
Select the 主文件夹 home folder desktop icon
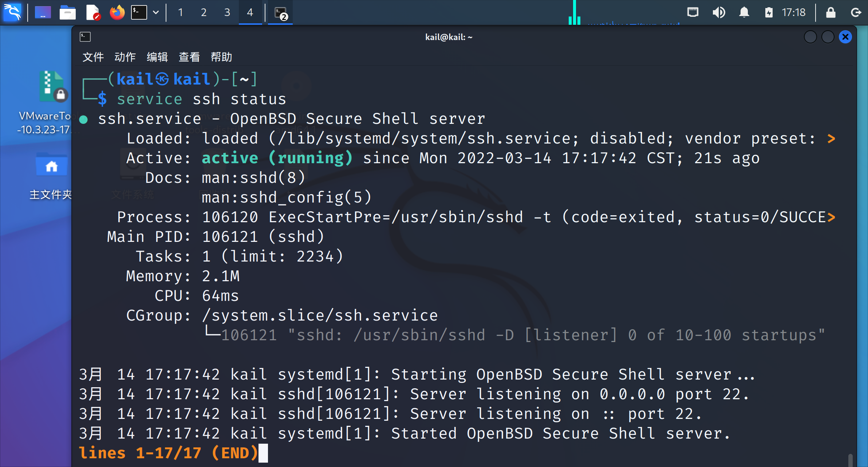50,176
